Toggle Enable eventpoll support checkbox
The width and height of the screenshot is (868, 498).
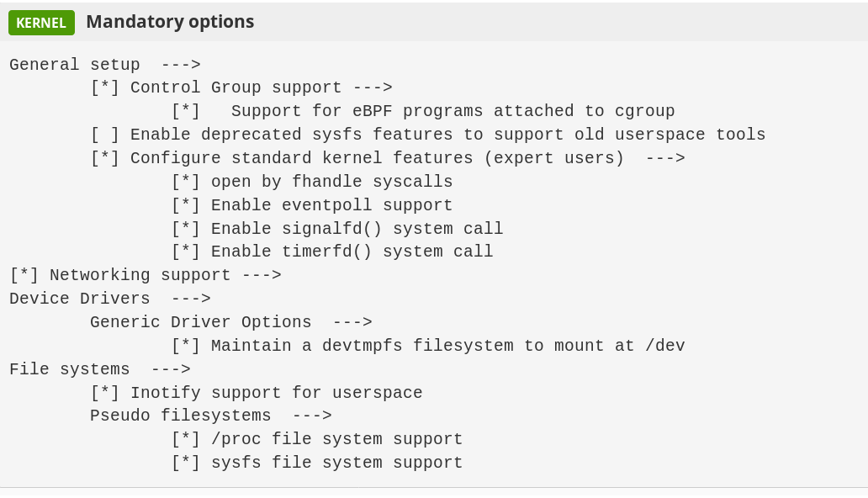click(x=185, y=205)
